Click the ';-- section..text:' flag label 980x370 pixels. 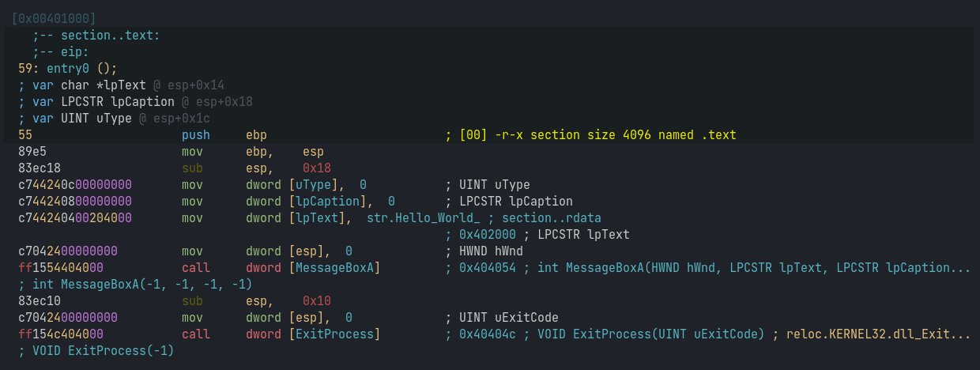96,35
